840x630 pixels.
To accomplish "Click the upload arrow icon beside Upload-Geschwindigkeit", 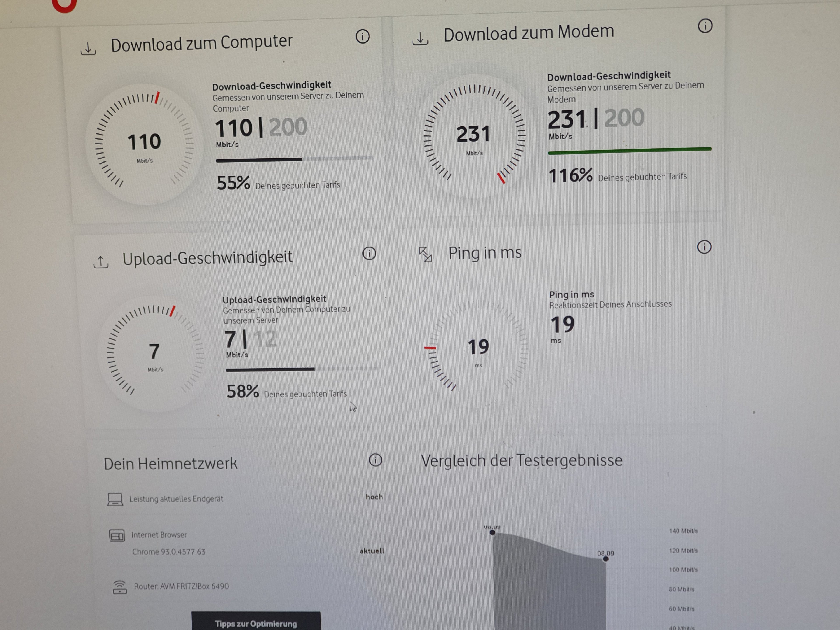I will pos(101,262).
